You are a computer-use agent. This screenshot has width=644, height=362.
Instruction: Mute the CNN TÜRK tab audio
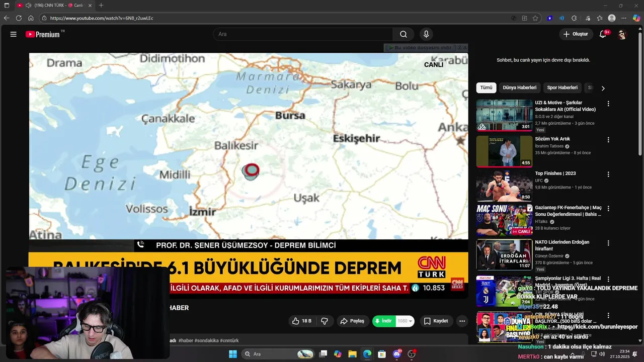[28, 5]
